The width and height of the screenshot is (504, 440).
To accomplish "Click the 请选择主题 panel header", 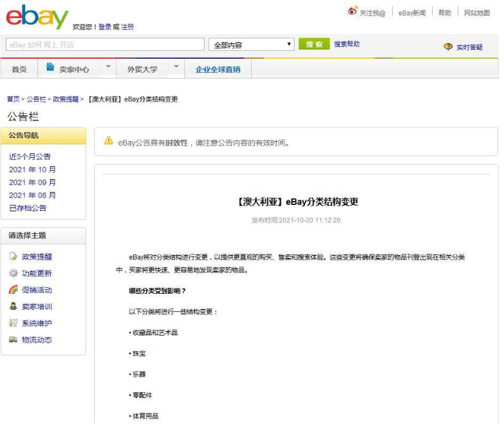I will point(43,235).
